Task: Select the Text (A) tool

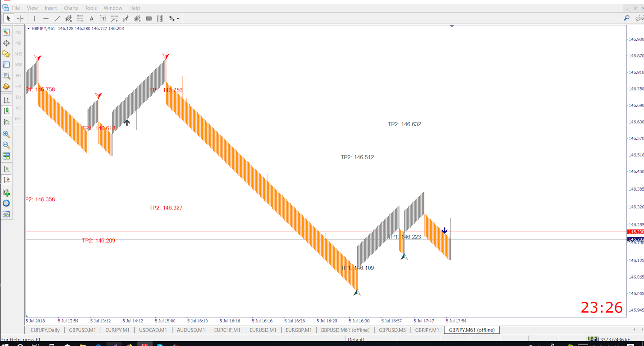Action: click(91, 18)
